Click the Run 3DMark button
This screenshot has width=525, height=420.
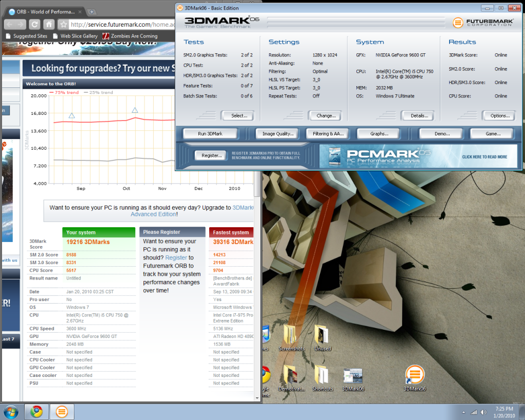coord(210,134)
